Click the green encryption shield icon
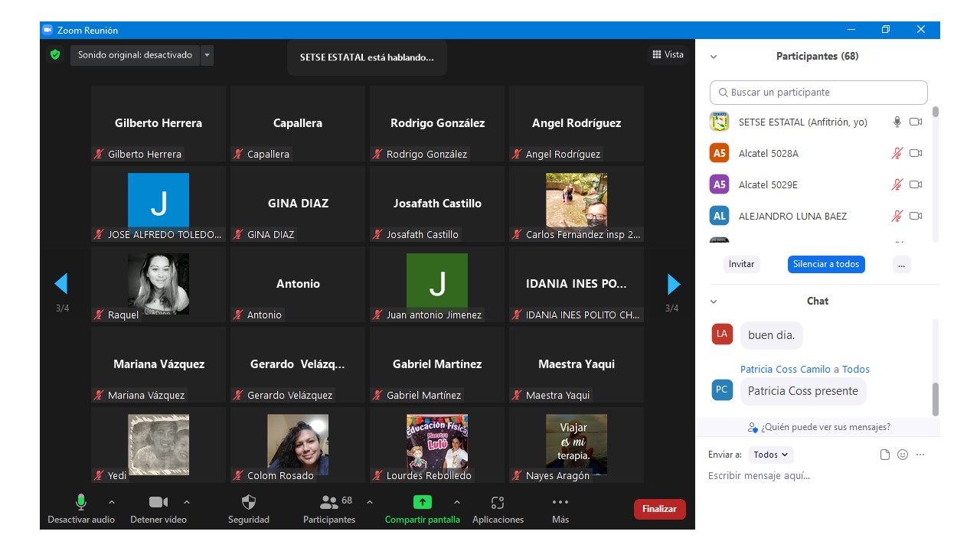Screen dimensions: 980x551 (x=54, y=55)
